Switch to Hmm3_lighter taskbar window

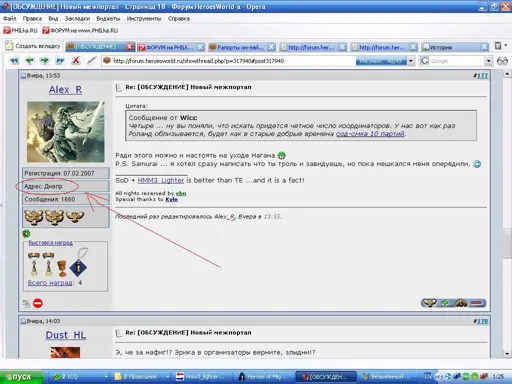pos(203,377)
